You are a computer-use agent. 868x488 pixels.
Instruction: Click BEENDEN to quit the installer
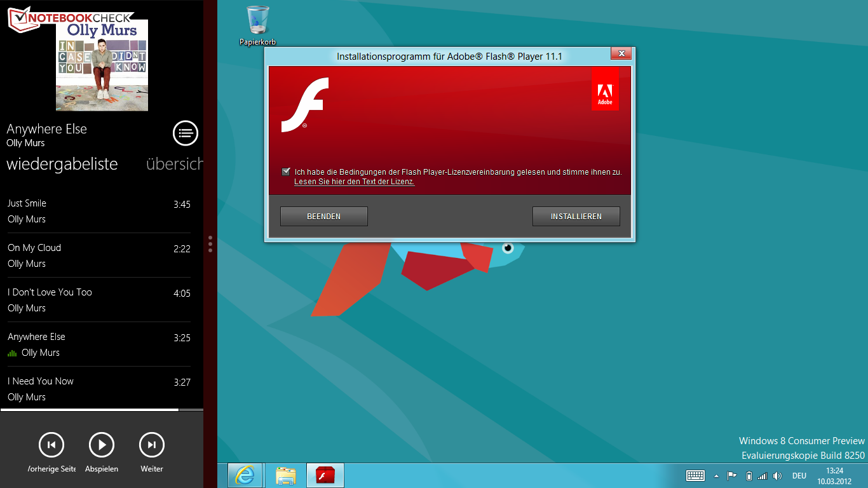click(x=324, y=216)
